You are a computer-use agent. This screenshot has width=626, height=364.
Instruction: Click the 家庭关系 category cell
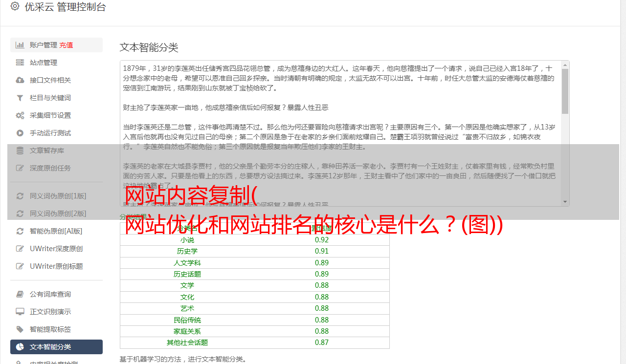pos(187,331)
